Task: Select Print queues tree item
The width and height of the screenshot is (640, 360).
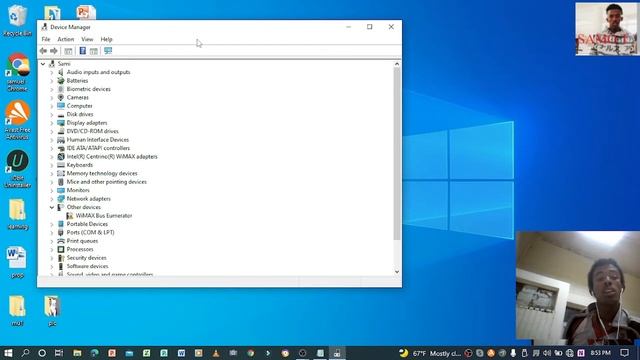Action: pyautogui.click(x=82, y=241)
